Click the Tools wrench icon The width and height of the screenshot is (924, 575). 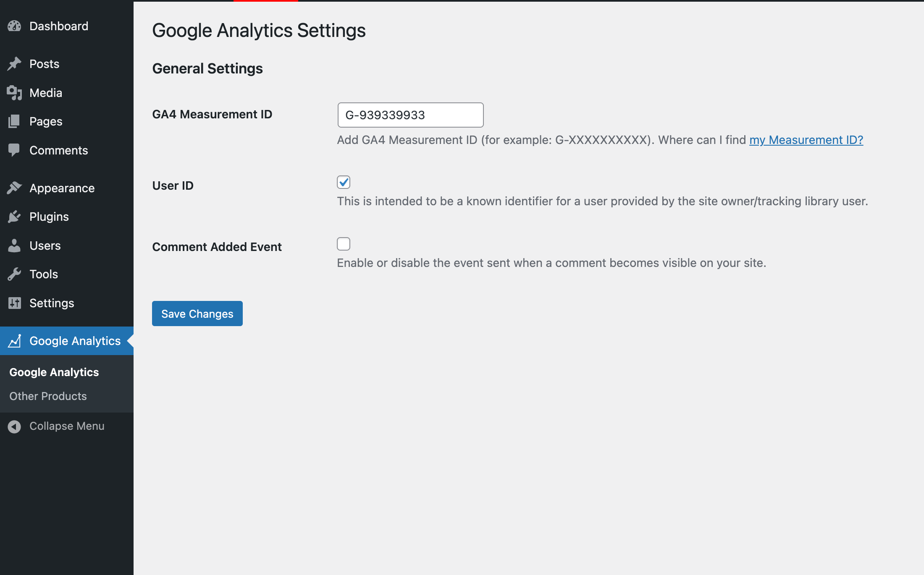(14, 274)
